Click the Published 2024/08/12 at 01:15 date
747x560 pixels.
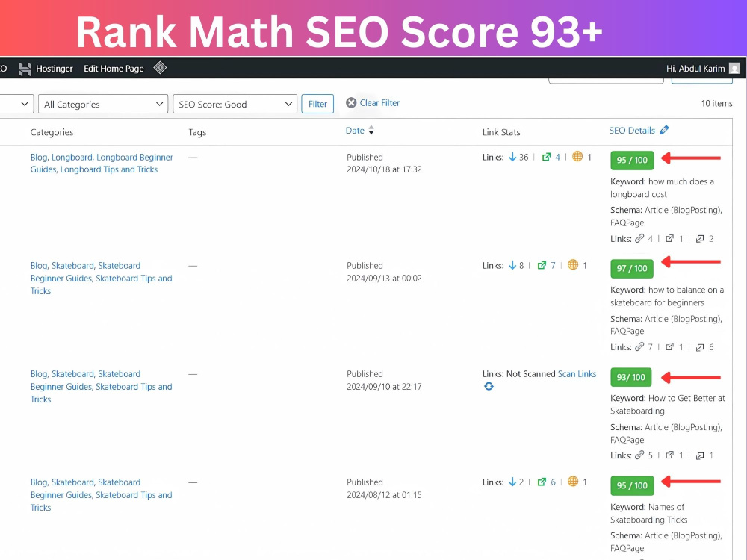384,488
